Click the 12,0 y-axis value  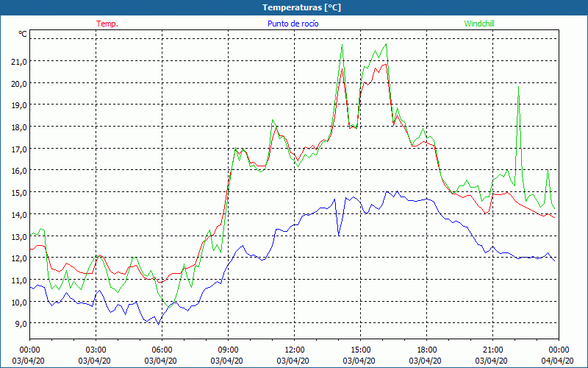19,258
